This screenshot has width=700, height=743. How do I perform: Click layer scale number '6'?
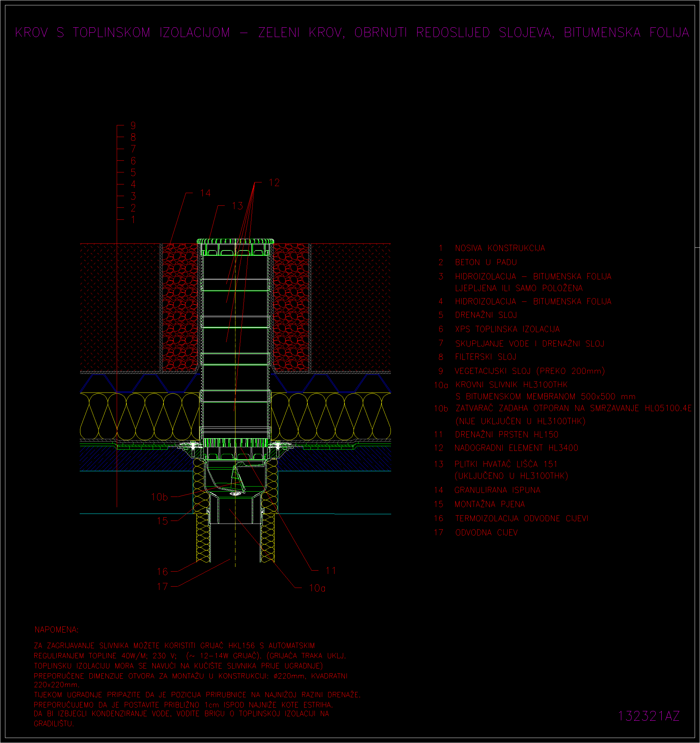pyautogui.click(x=133, y=161)
